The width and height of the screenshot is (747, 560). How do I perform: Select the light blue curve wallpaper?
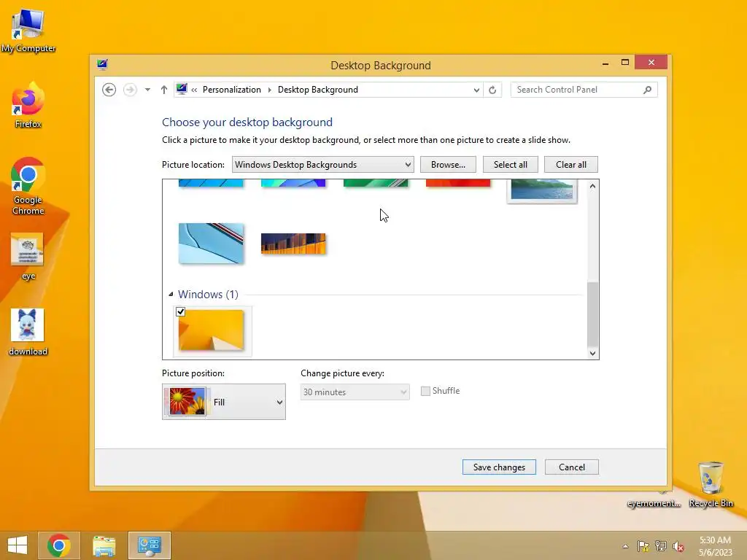(x=211, y=244)
